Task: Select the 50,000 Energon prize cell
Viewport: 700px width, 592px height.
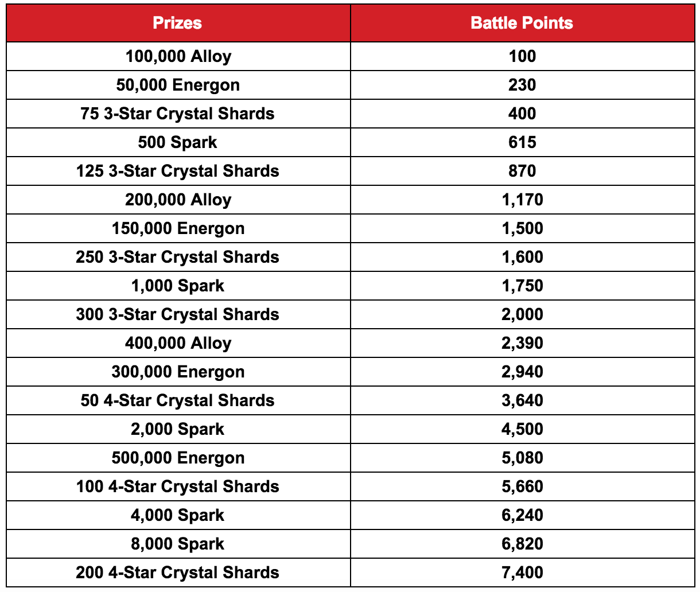Action: click(178, 85)
